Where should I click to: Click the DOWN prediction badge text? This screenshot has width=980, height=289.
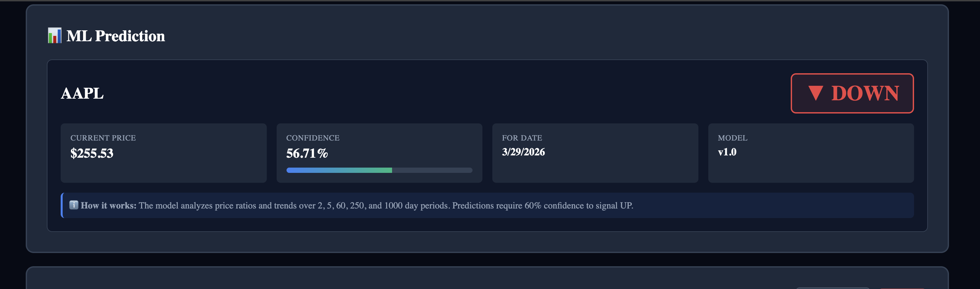coord(865,93)
